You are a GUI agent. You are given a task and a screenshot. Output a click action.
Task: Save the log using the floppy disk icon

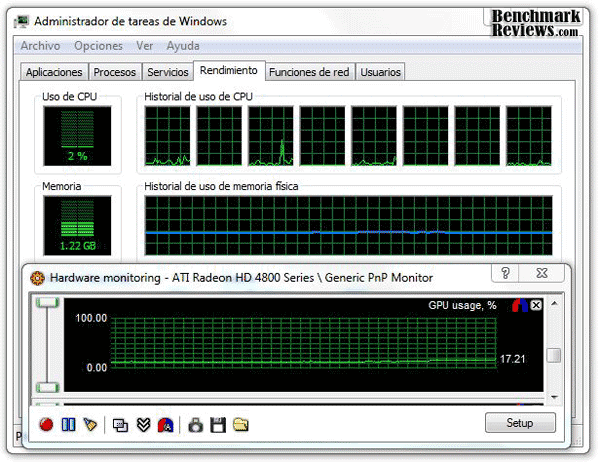click(218, 425)
